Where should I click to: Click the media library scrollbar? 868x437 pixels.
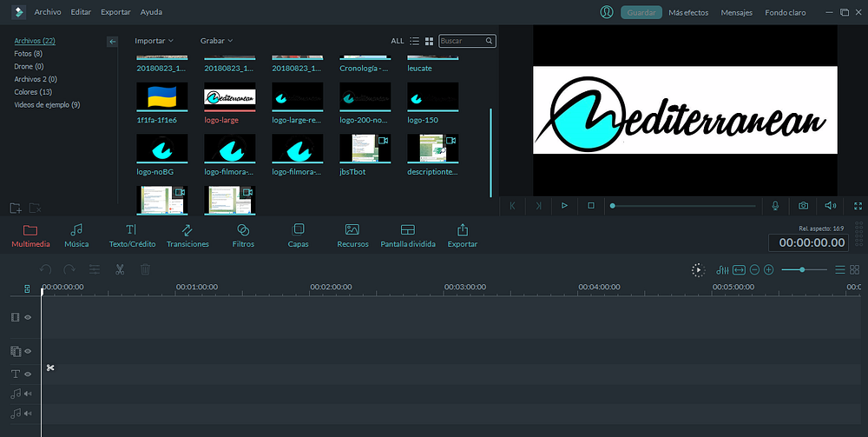click(490, 152)
